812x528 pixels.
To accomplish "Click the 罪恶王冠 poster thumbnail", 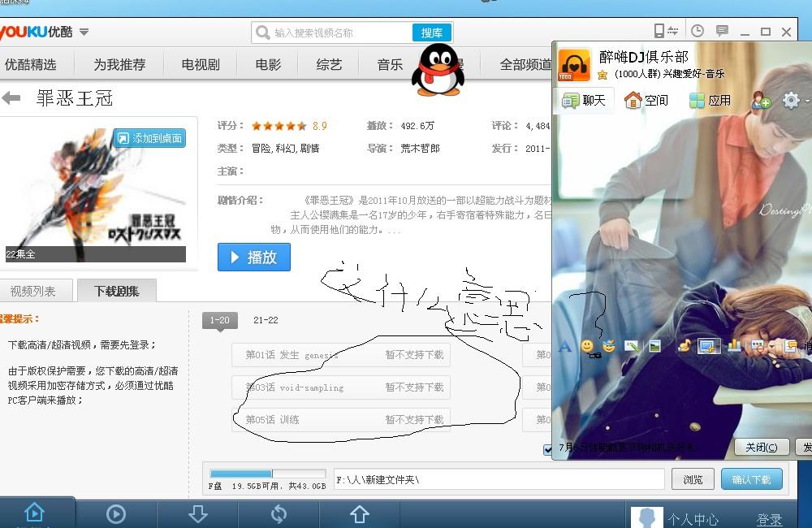I will click(x=96, y=194).
